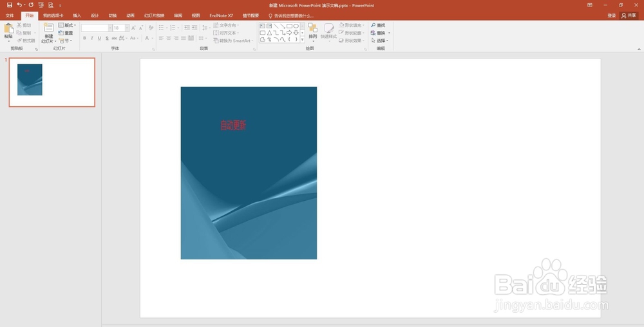This screenshot has width=644, height=327.
Task: Click the numbered list icon
Action: click(x=173, y=28)
